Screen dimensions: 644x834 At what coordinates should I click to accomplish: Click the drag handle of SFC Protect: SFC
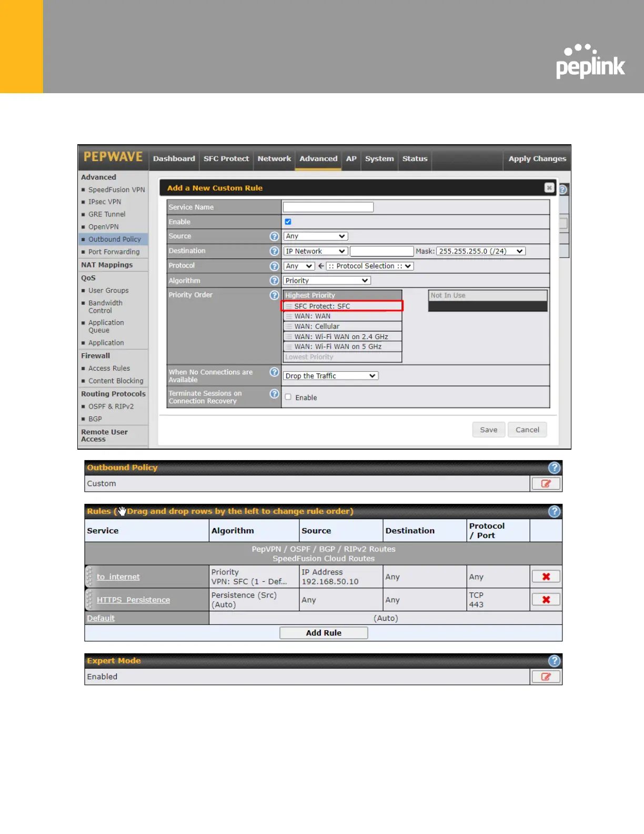[289, 306]
